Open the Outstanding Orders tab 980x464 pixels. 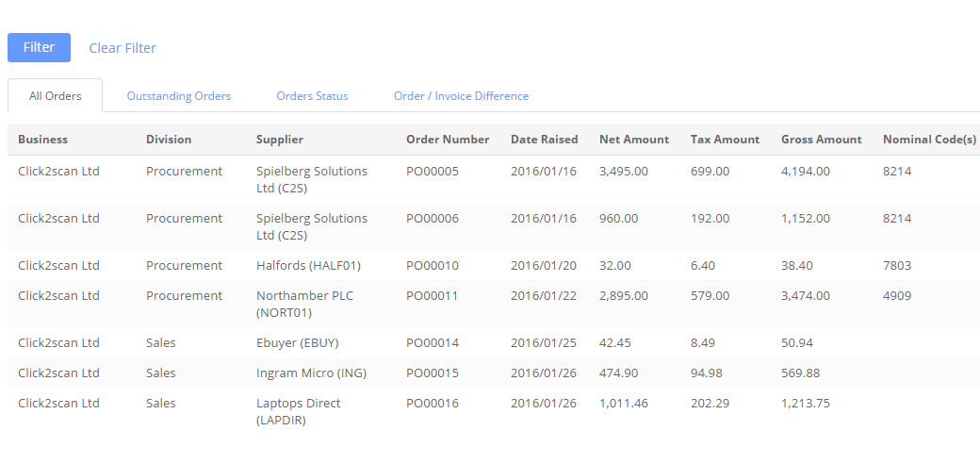(x=179, y=96)
